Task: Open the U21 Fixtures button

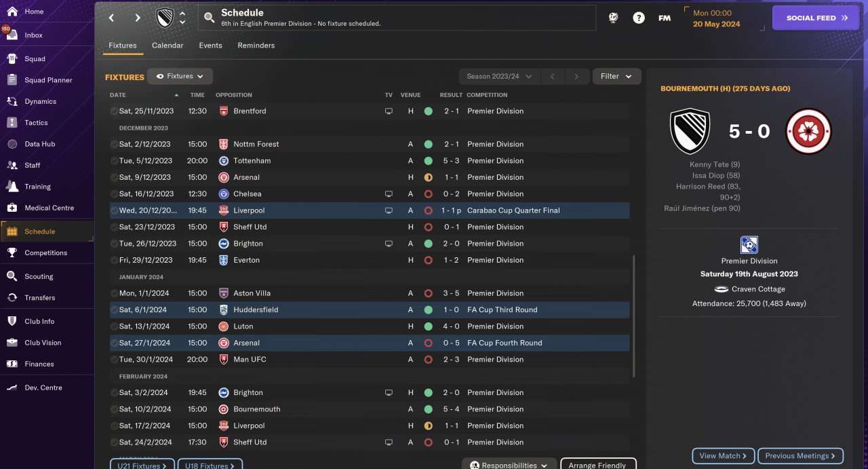Action: [142, 466]
